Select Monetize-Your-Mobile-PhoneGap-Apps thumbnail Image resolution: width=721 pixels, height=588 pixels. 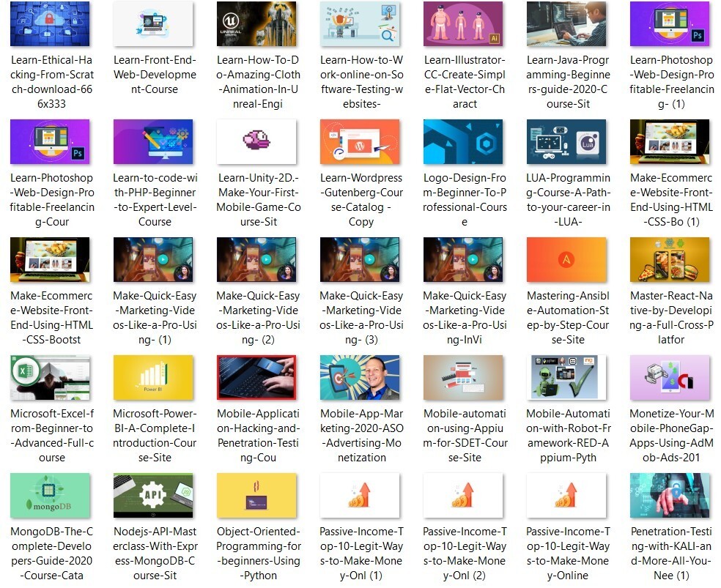670,377
